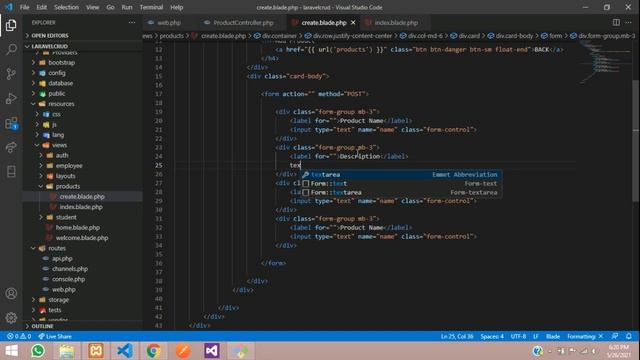Open the Terminal menu

(151, 7)
